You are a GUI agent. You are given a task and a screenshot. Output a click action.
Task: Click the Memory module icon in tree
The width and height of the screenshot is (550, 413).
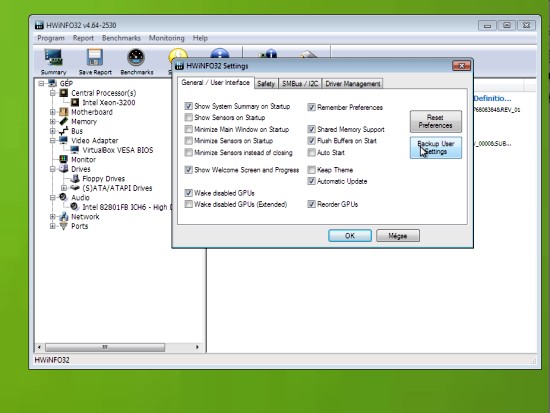63,121
